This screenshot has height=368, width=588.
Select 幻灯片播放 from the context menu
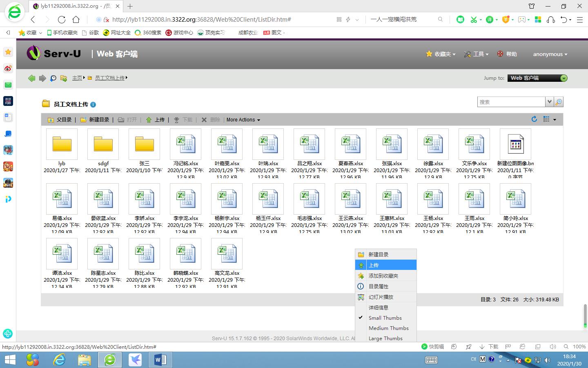click(381, 297)
